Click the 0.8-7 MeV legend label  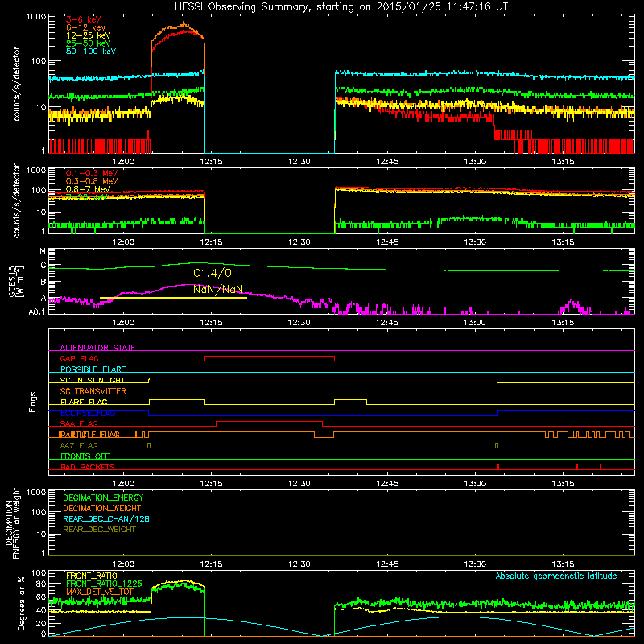[x=89, y=189]
